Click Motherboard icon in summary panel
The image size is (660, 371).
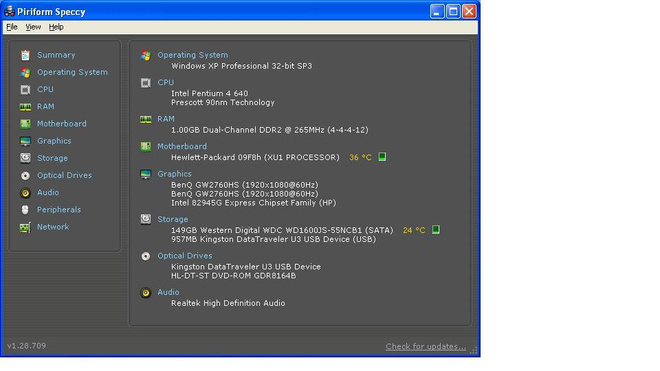pos(146,147)
